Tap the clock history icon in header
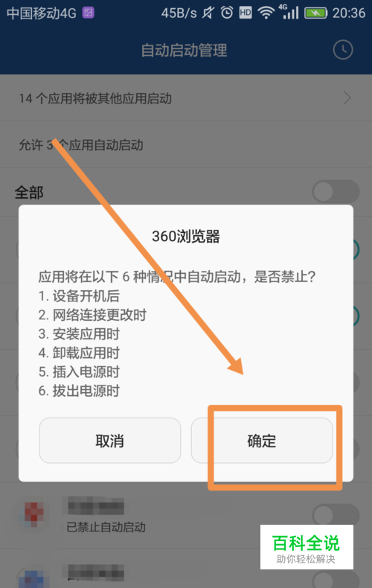Viewport: 372px width, 588px height. click(343, 50)
